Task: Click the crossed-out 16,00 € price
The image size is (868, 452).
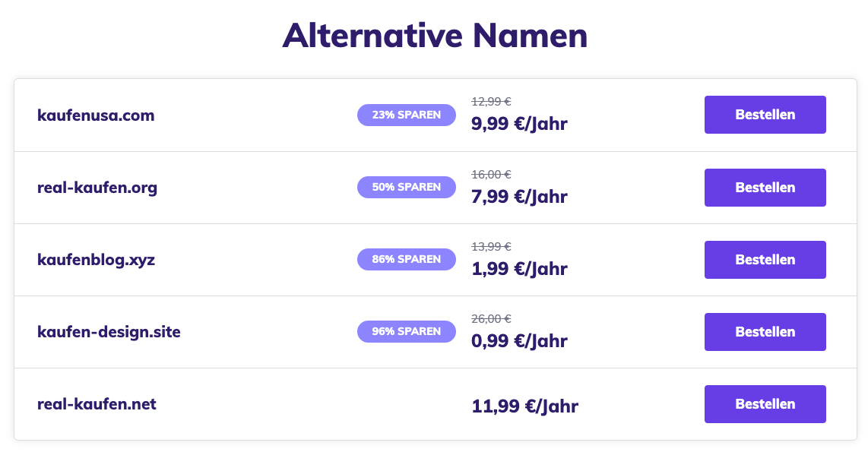Action: 491,174
